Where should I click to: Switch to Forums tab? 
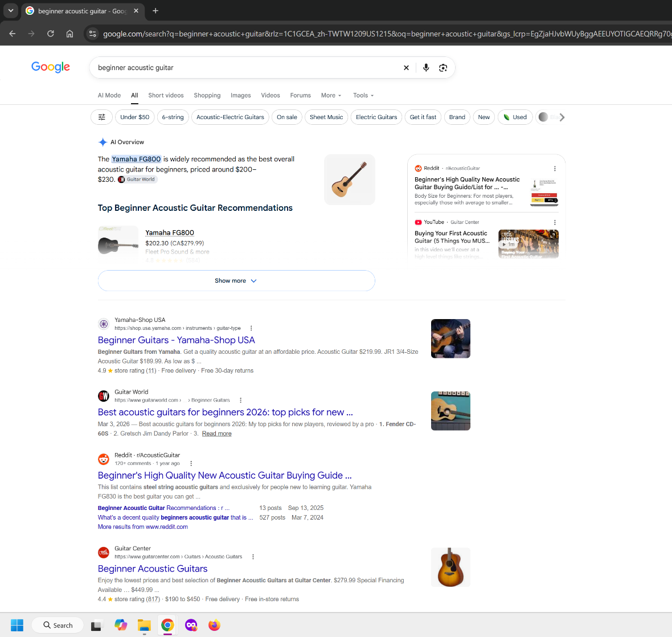(x=301, y=95)
